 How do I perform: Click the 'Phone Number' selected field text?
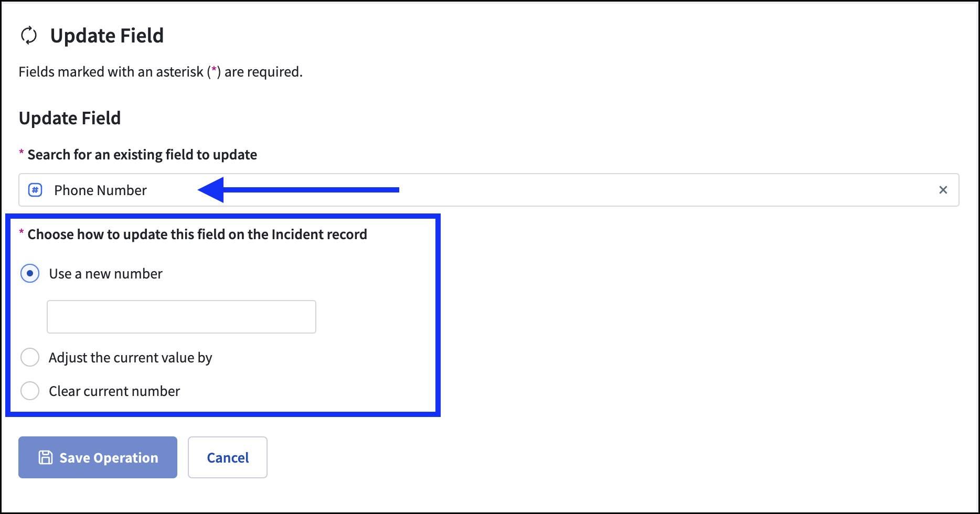(100, 190)
